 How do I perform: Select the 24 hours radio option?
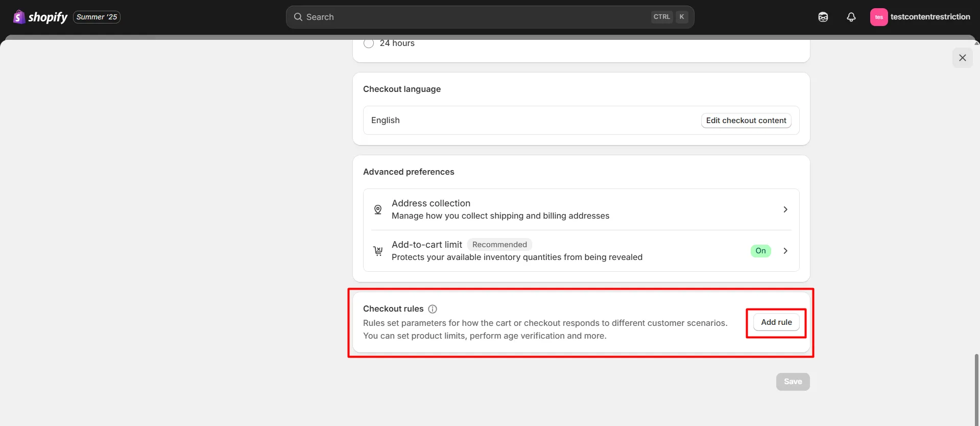click(369, 43)
